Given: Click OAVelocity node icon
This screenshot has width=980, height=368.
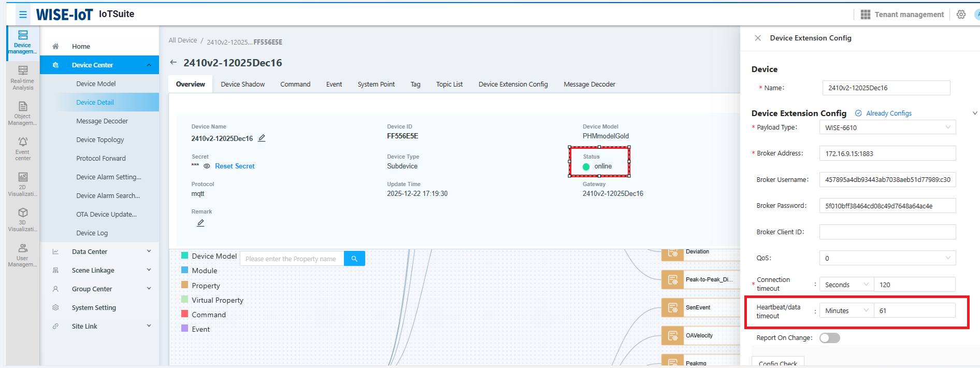Looking at the screenshot, I should click(673, 335).
